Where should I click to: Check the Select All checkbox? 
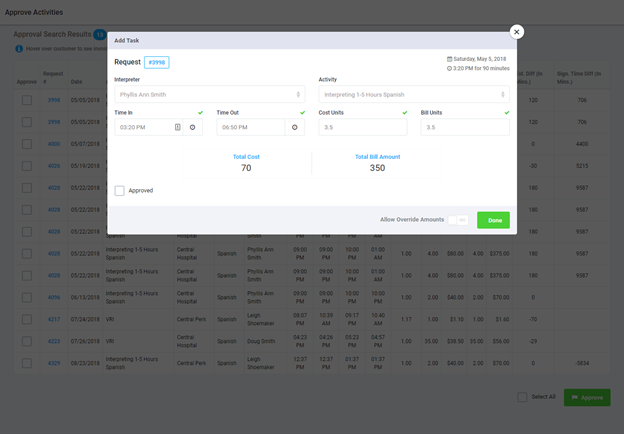(x=522, y=397)
